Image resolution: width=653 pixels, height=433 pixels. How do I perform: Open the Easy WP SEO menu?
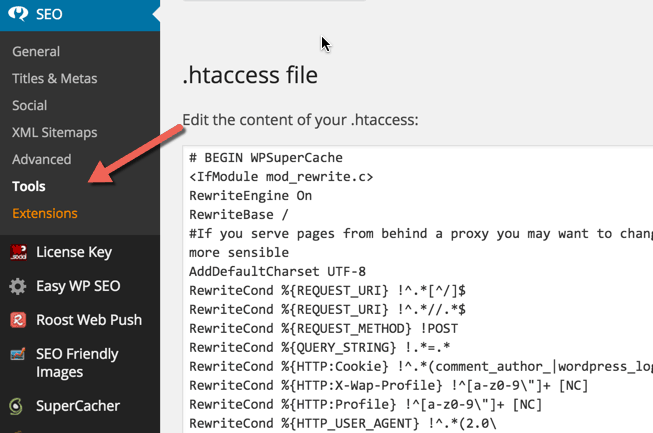[78, 286]
